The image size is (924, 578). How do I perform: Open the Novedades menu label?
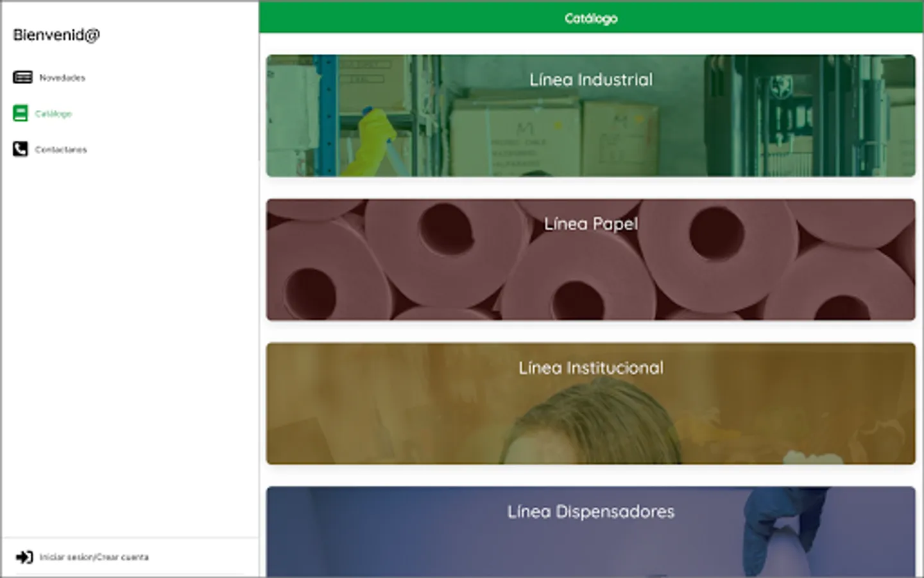(x=62, y=78)
